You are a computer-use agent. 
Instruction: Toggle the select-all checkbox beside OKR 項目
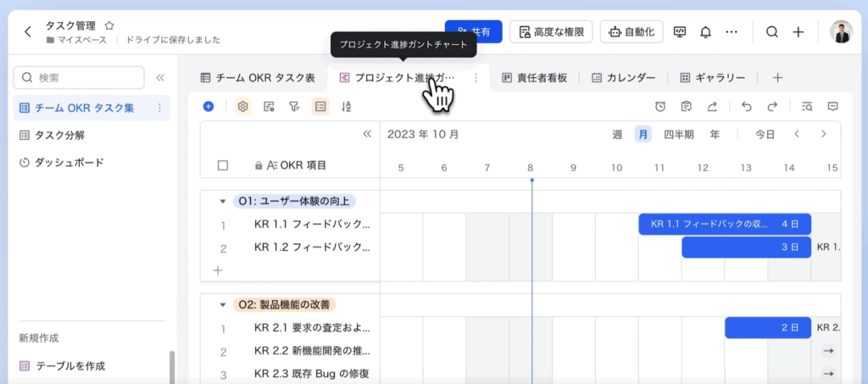223,165
